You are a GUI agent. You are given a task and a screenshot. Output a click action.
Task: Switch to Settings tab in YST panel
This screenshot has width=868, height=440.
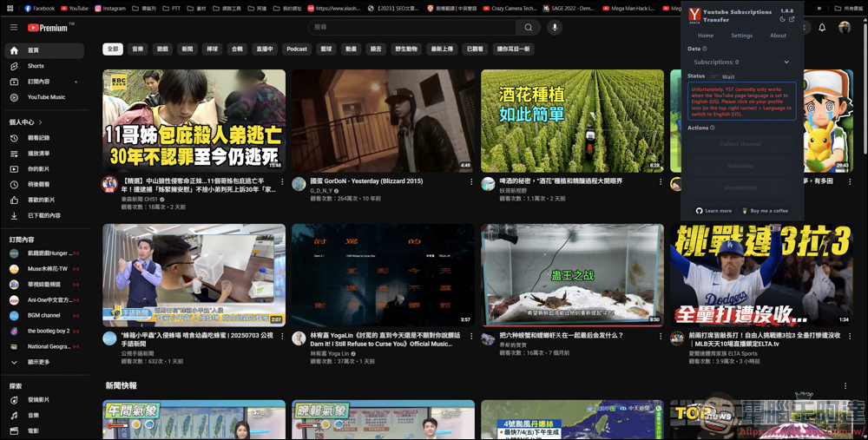(x=741, y=36)
